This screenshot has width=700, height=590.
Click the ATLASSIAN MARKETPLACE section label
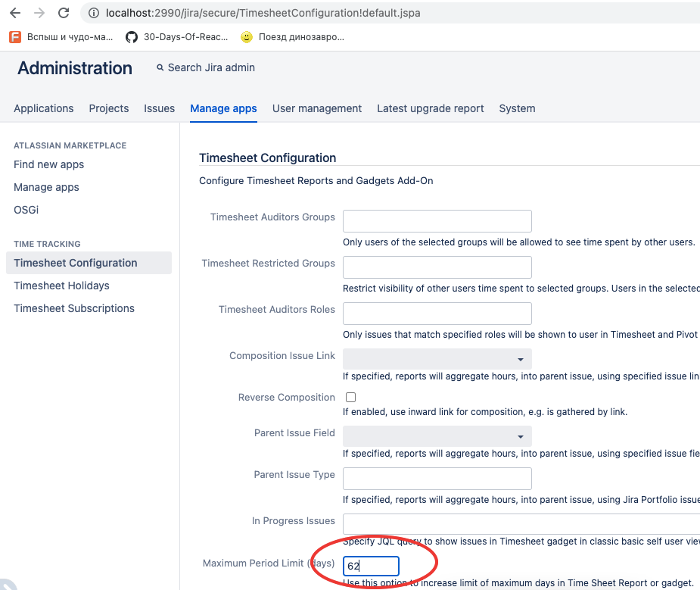coord(70,145)
